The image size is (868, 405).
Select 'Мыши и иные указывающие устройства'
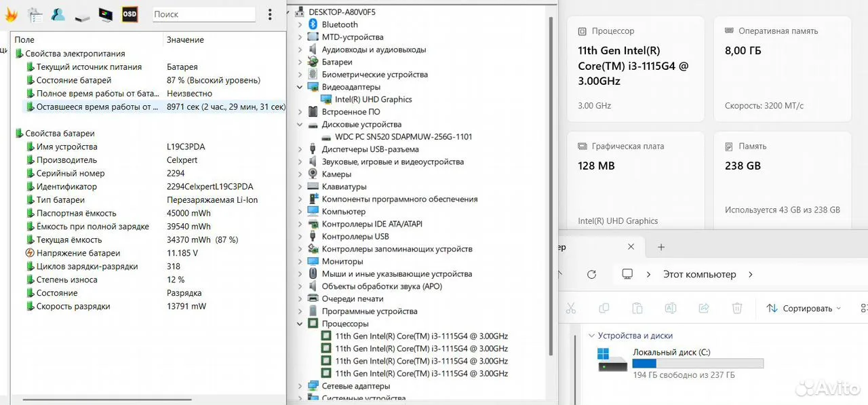(397, 274)
